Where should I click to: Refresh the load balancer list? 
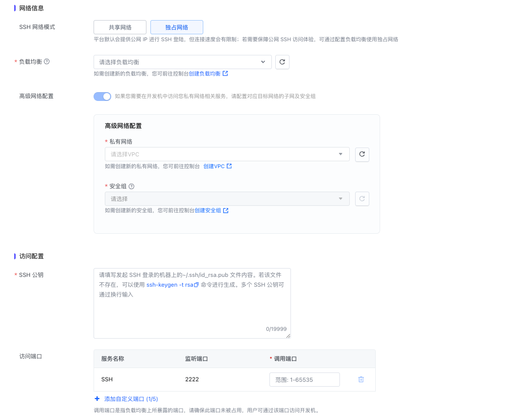click(x=282, y=62)
